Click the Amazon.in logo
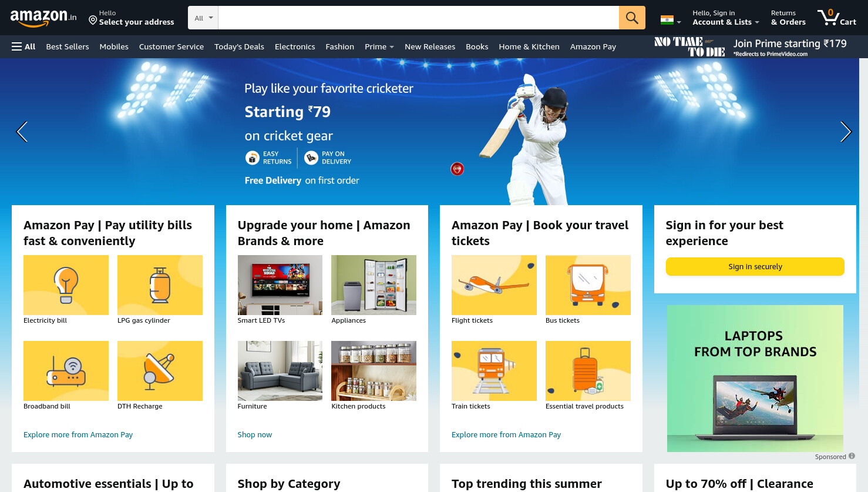 tap(43, 18)
